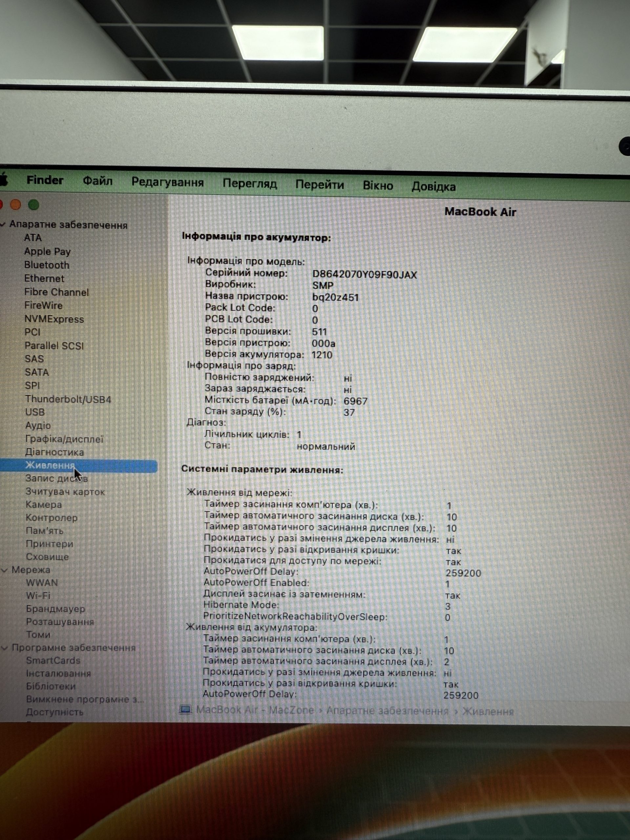Select Розташування in the sidebar

60,622
